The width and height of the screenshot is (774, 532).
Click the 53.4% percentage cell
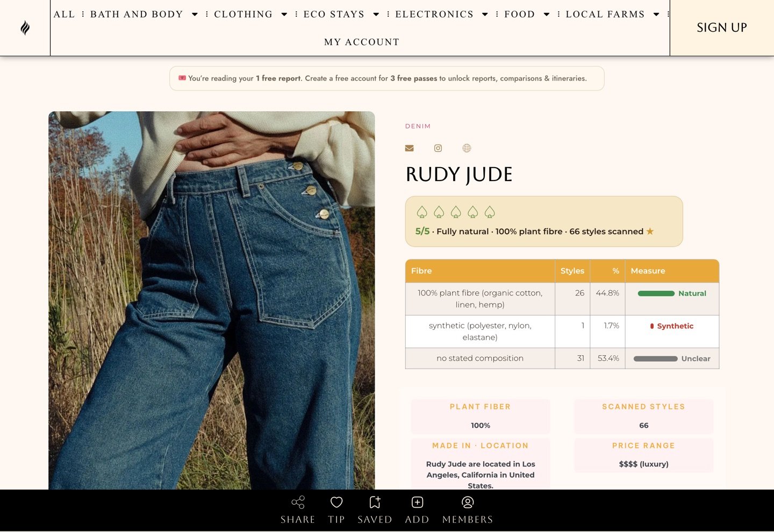click(x=608, y=358)
